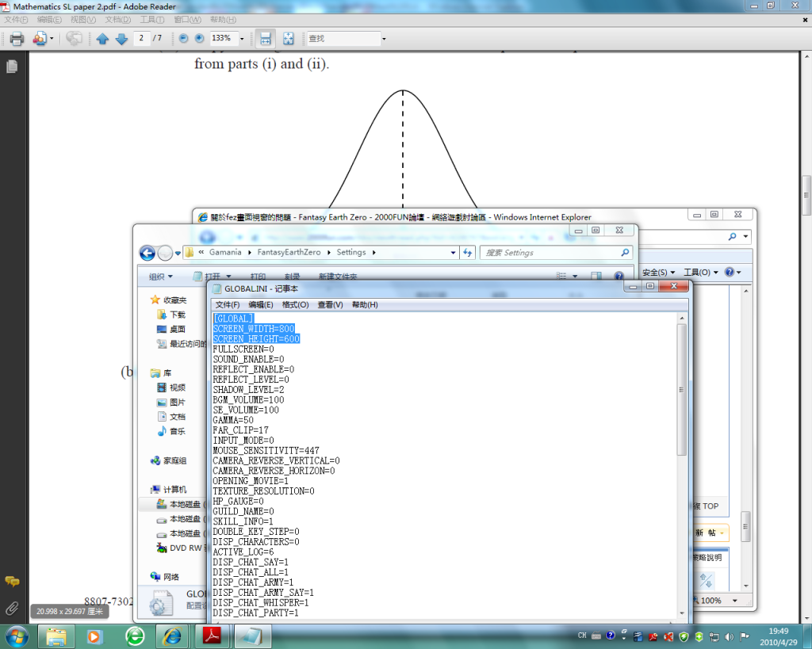Click the Gamania breadcrumb in address bar
Viewport: 812px width, 649px height.
225,252
